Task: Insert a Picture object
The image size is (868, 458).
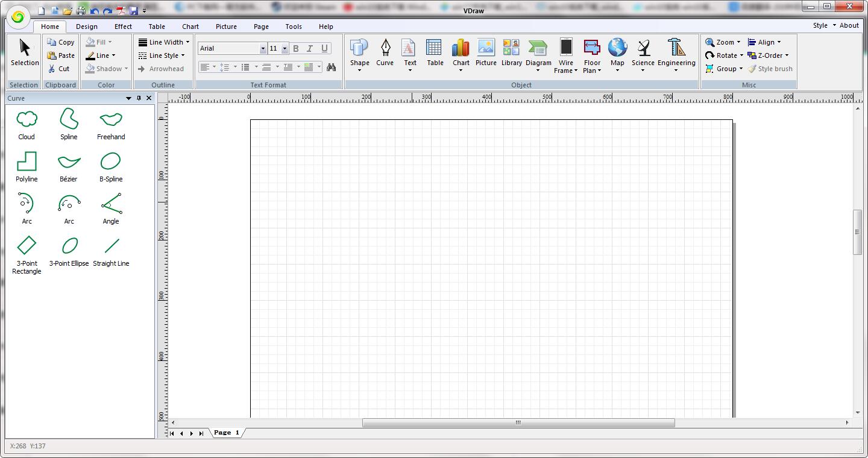Action: point(486,53)
